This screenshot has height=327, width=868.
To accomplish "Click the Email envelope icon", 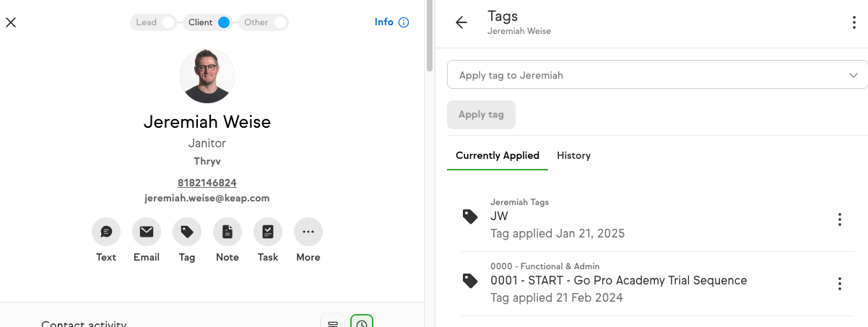I will click(x=147, y=232).
